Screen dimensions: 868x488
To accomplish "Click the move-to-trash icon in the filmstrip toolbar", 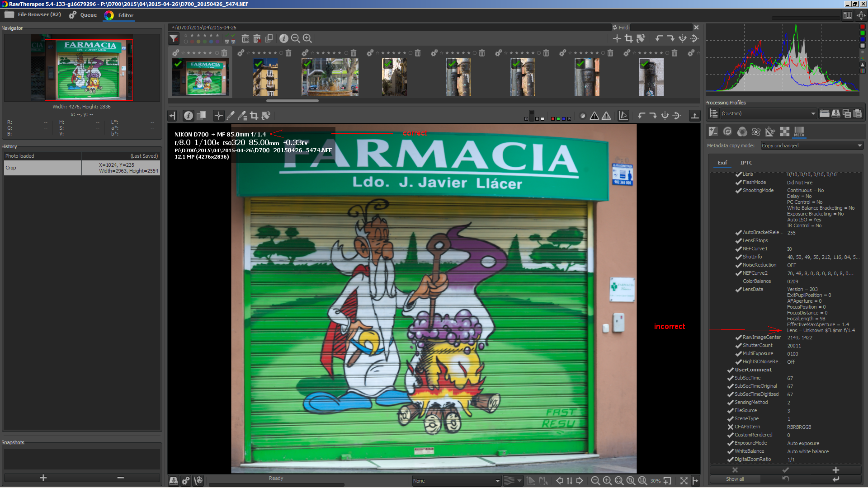I will pyautogui.click(x=257, y=39).
